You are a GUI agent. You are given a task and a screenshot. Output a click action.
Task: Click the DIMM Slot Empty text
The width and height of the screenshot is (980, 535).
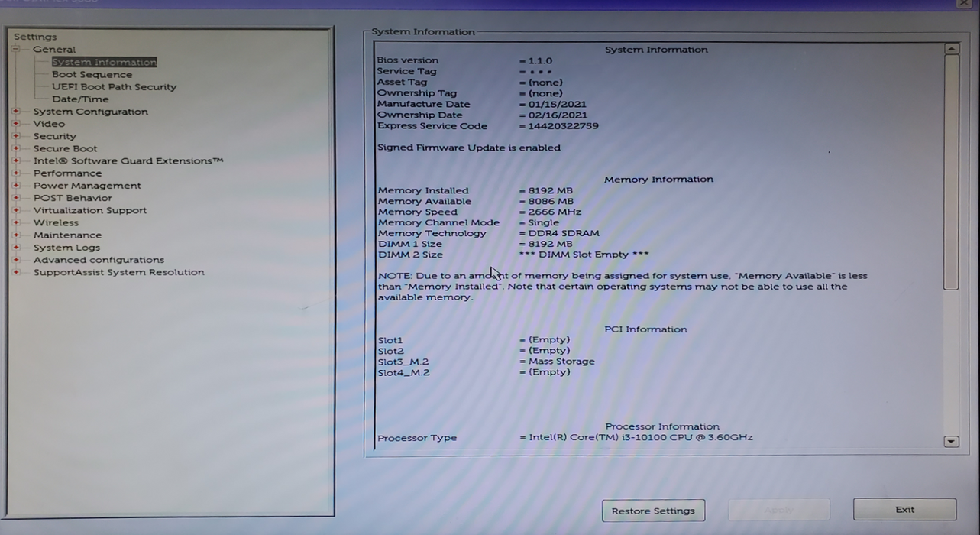(584, 255)
